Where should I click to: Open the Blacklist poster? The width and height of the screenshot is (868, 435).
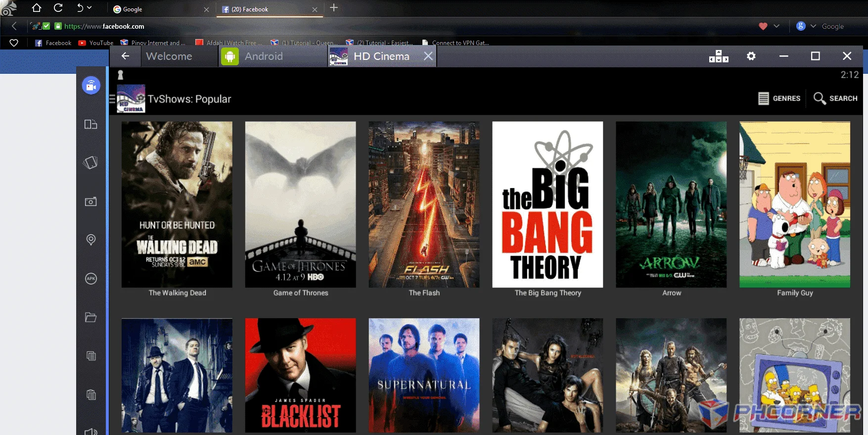point(301,375)
